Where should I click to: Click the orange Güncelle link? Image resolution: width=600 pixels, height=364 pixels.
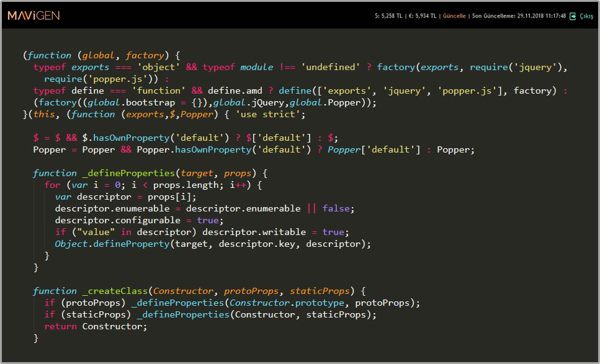point(454,16)
